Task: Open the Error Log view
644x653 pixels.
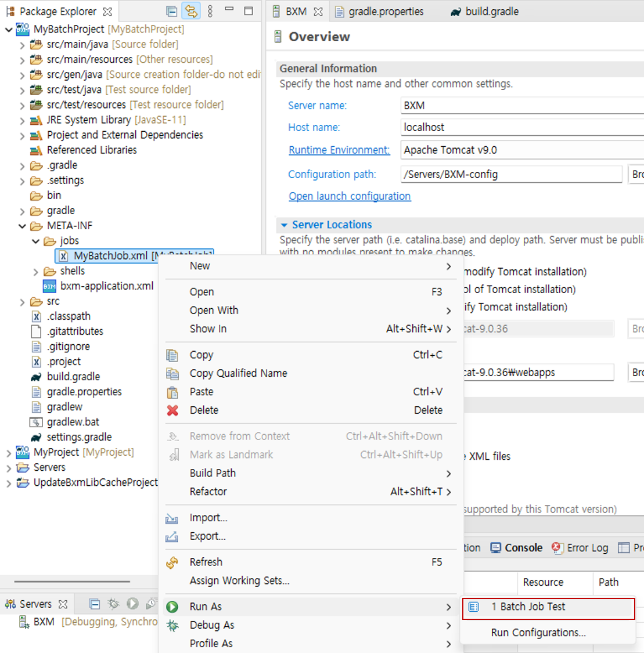Action: click(x=587, y=547)
